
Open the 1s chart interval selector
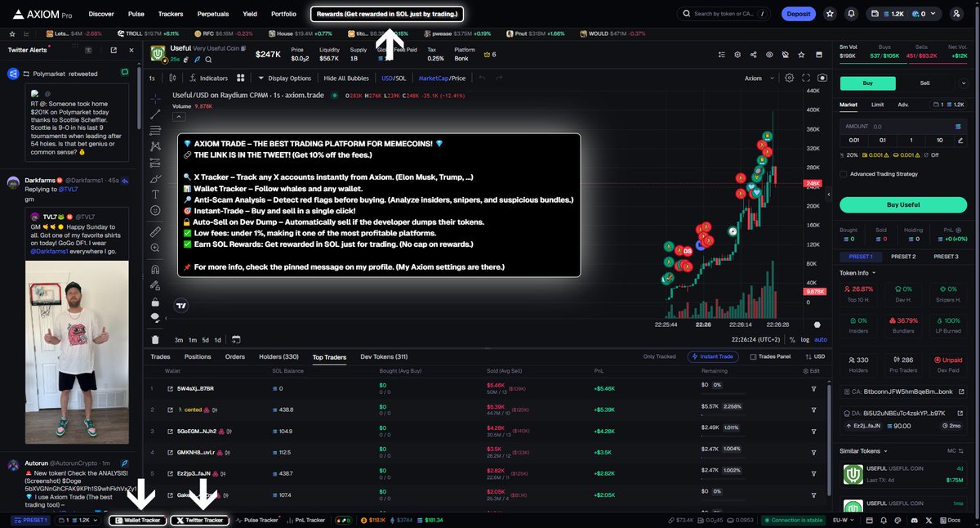click(x=152, y=78)
